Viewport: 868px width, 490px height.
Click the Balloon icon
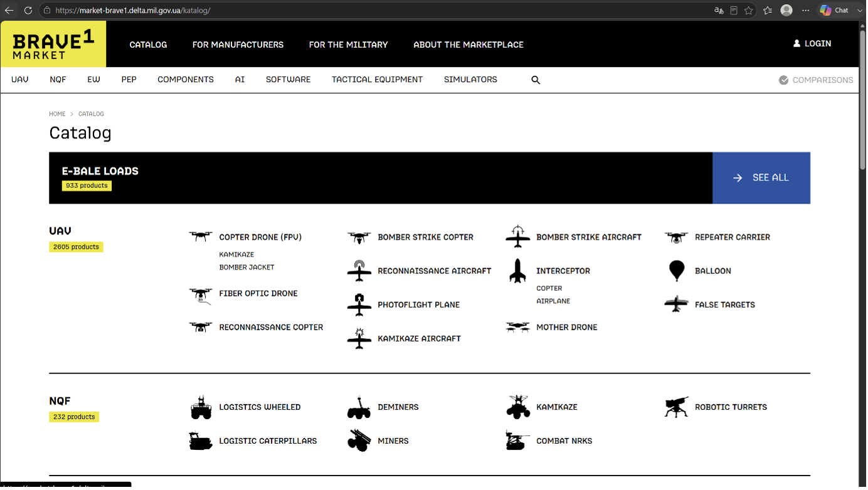click(x=677, y=271)
